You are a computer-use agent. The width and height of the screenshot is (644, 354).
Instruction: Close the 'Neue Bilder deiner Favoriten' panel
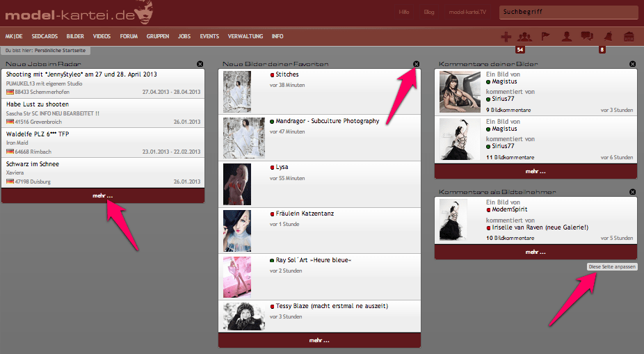coord(416,64)
